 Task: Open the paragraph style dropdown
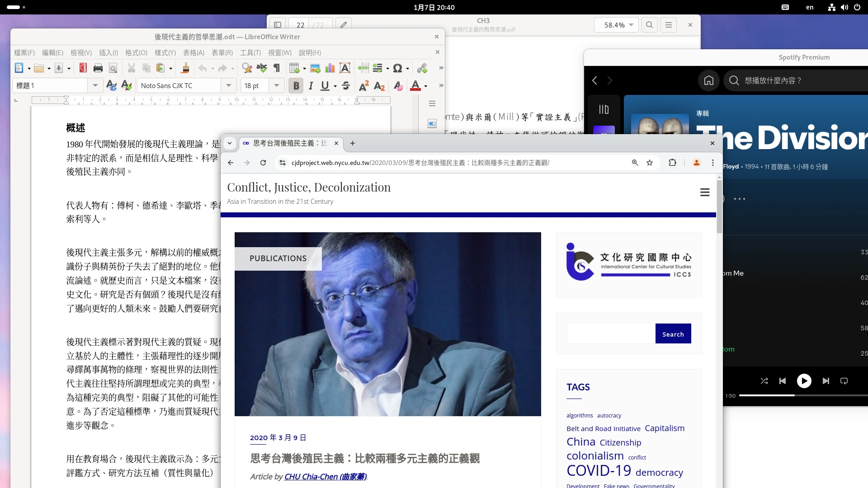coord(95,86)
